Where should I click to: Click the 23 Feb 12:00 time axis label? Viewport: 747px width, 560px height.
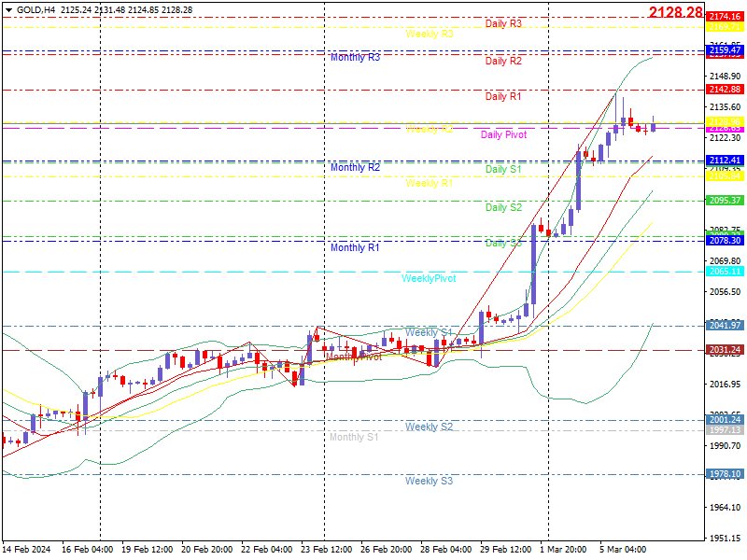[326, 550]
